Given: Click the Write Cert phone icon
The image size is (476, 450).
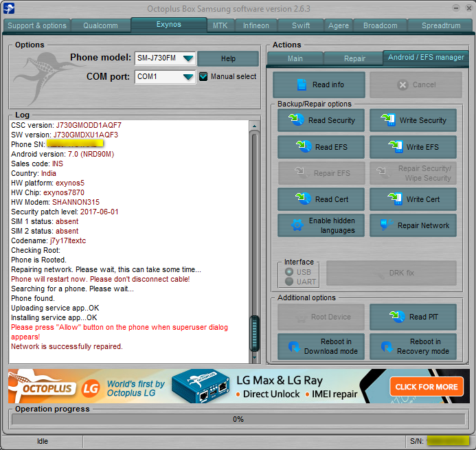Looking at the screenshot, I should 395,199.
